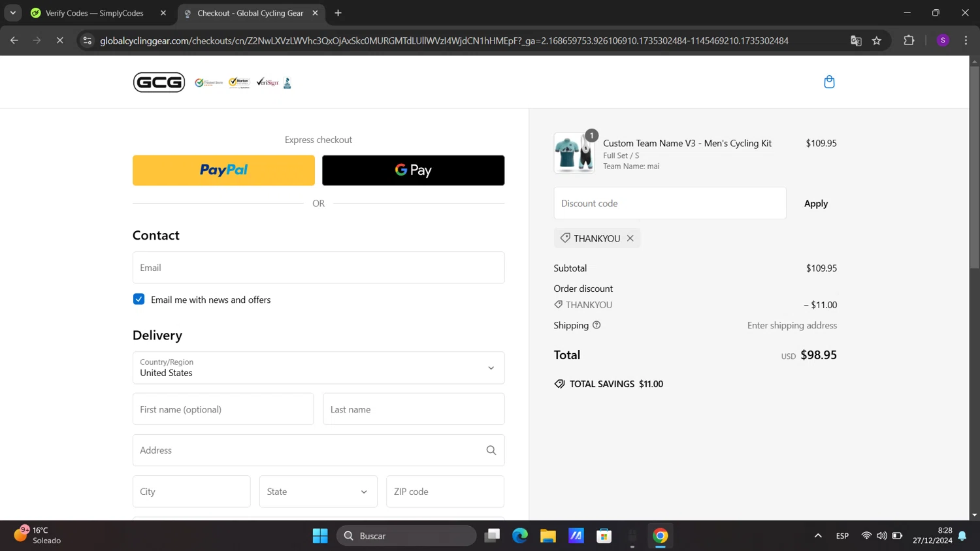Viewport: 980px width, 551px height.
Task: Switch to the Verify Codes SimplyCodes tab
Action: tap(93, 13)
